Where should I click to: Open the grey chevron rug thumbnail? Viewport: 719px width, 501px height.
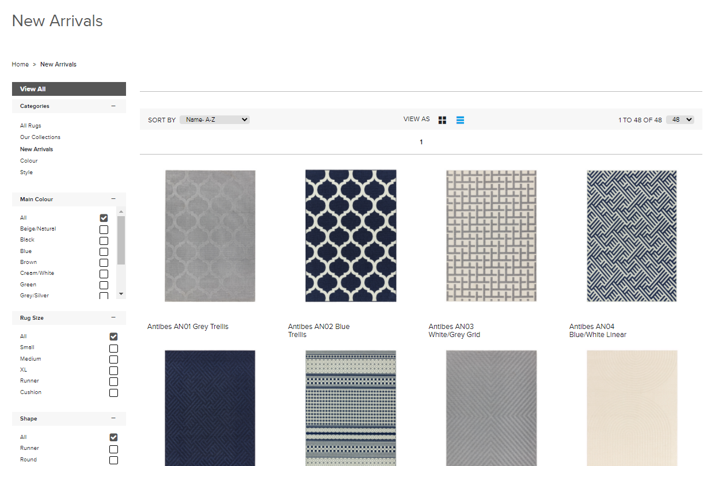pyautogui.click(x=491, y=408)
